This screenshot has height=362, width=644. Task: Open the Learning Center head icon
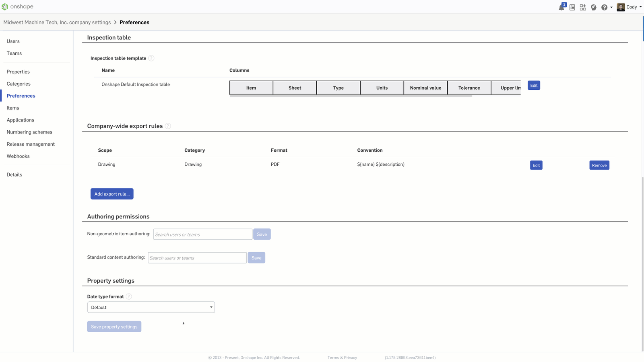pos(593,7)
